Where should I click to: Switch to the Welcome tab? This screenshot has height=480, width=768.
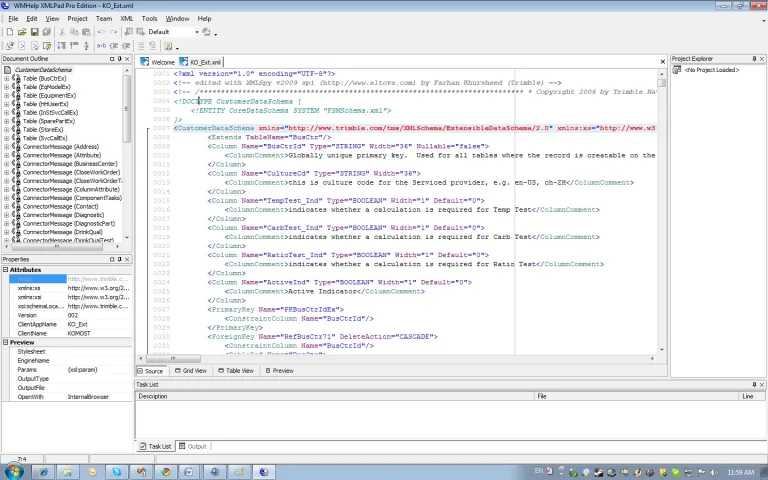[x=158, y=62]
